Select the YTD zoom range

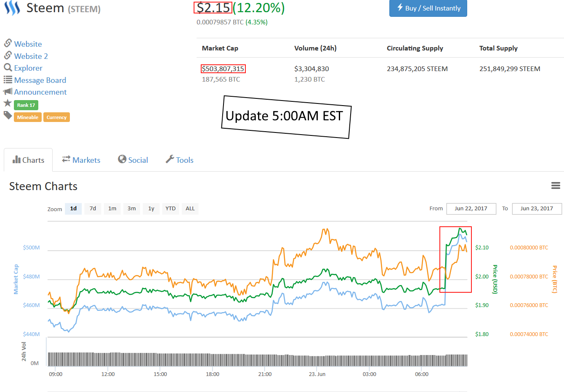click(170, 209)
